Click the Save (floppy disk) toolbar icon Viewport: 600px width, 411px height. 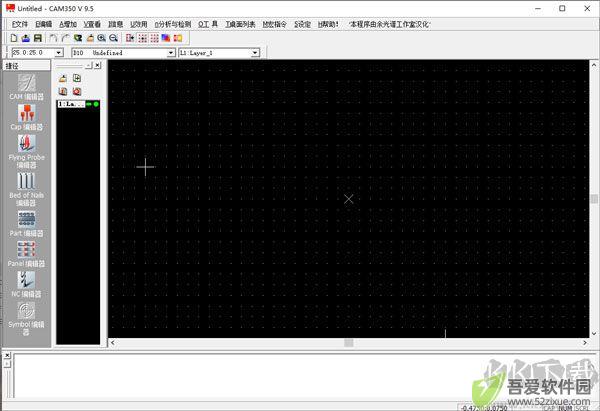[x=38, y=38]
